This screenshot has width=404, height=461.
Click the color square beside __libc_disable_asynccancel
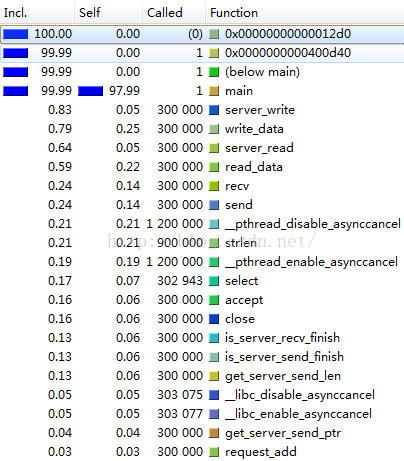click(x=214, y=395)
